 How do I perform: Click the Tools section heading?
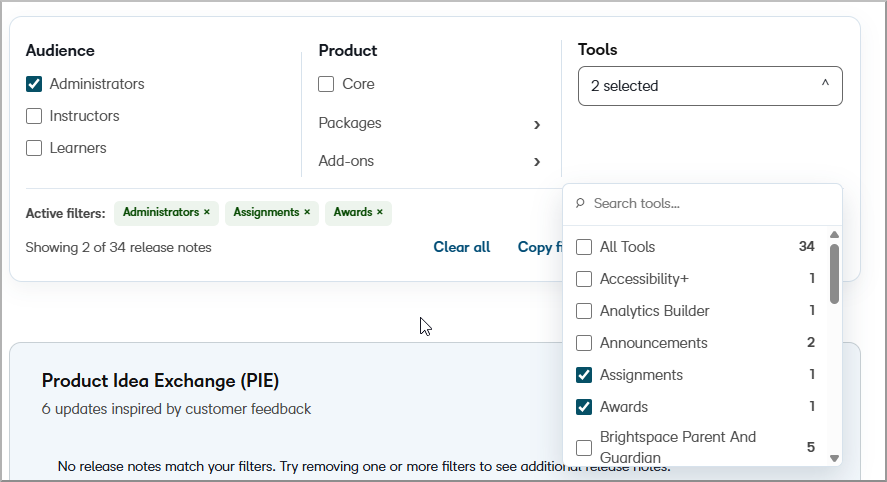coord(597,49)
